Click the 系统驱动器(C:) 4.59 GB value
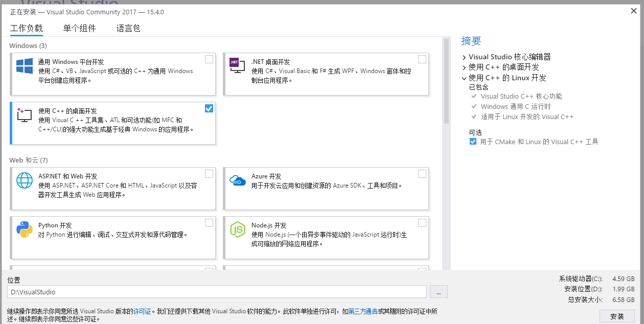Image resolution: width=644 pixels, height=324 pixels. (623, 279)
